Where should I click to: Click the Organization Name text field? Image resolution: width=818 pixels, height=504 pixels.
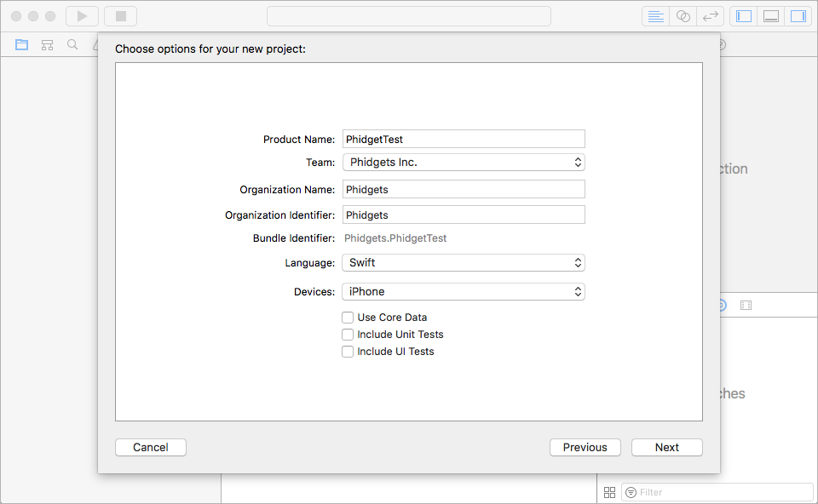pyautogui.click(x=464, y=189)
